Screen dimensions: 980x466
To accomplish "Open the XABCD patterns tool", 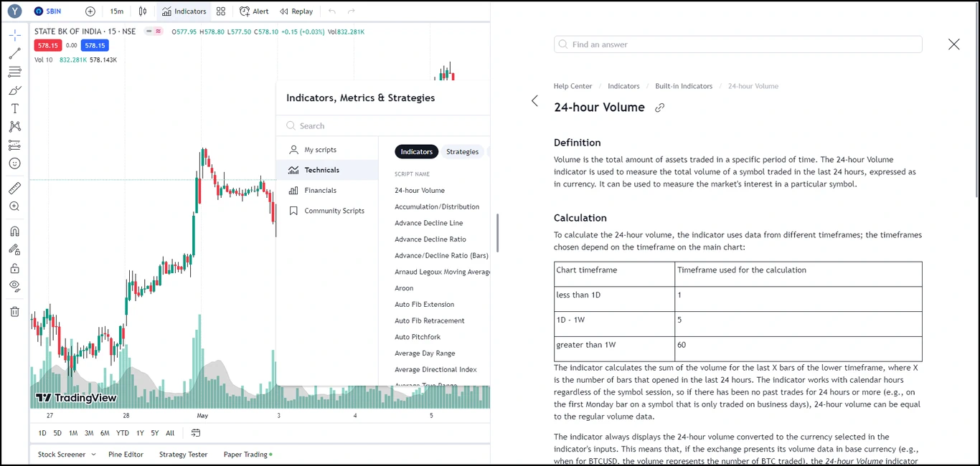I will coord(15,127).
